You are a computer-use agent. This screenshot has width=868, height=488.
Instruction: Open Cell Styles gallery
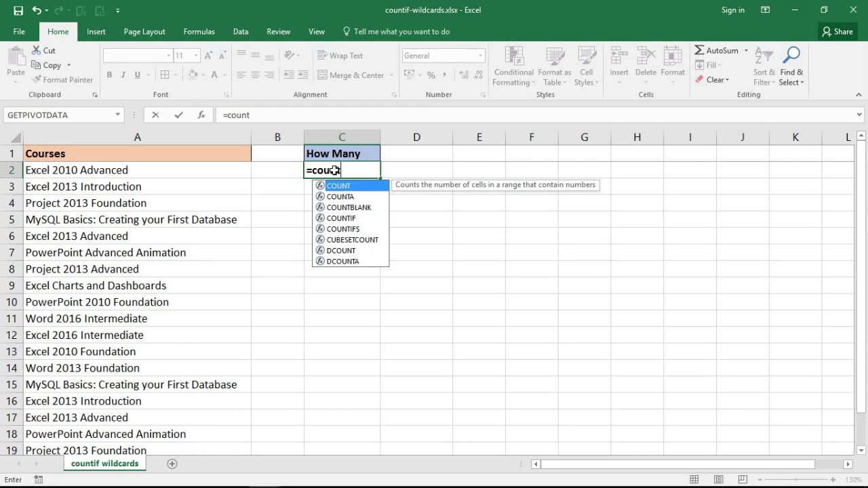(587, 66)
